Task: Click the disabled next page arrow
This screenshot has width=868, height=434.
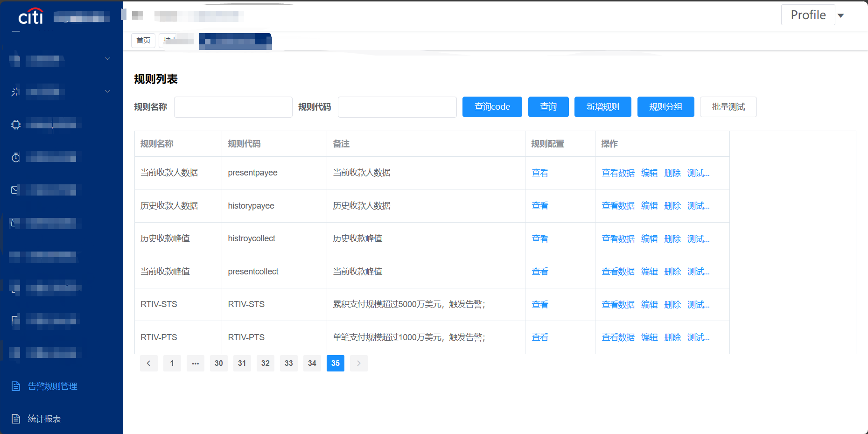Action: point(359,363)
